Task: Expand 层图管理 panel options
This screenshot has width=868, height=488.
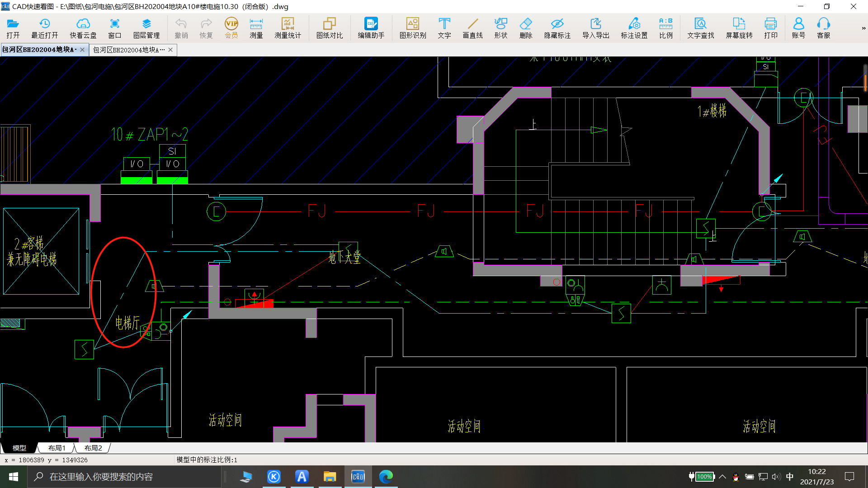Action: [x=146, y=28]
